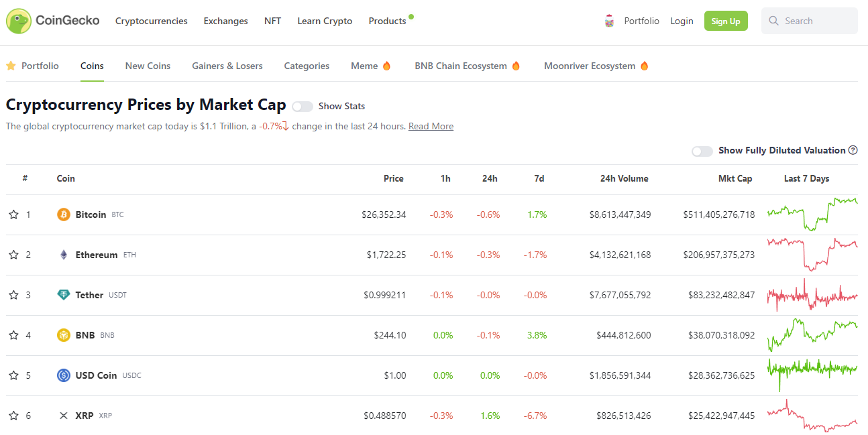Viewport: 868px width, 435px height.
Task: Enable Show Fully Diluted Valuation switch
Action: [702, 151]
